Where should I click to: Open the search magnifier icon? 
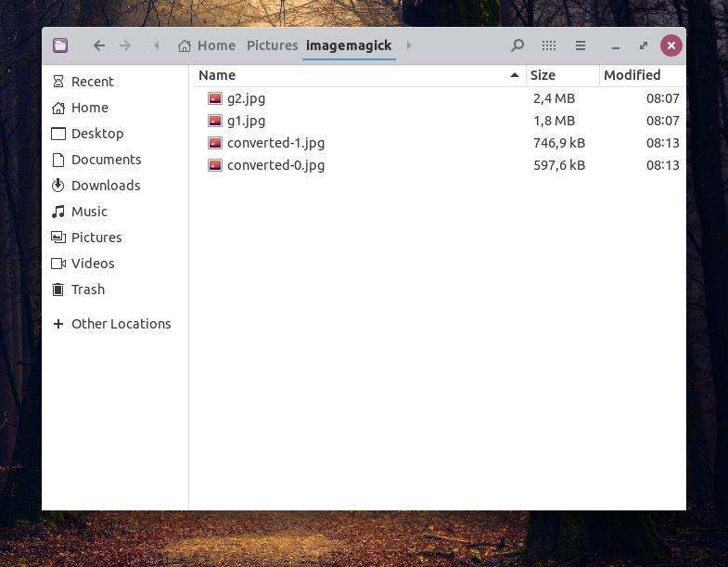pyautogui.click(x=517, y=45)
